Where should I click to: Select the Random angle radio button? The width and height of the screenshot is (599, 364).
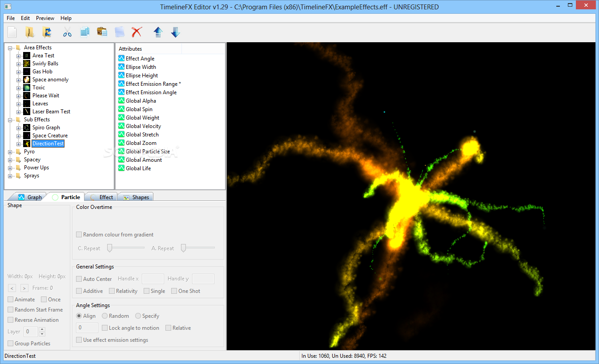coord(105,316)
